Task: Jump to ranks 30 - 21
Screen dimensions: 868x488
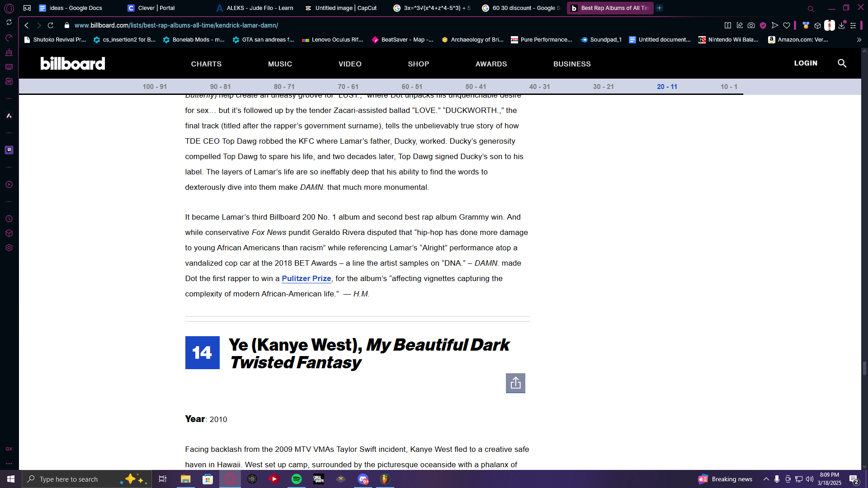Action: 604,87
